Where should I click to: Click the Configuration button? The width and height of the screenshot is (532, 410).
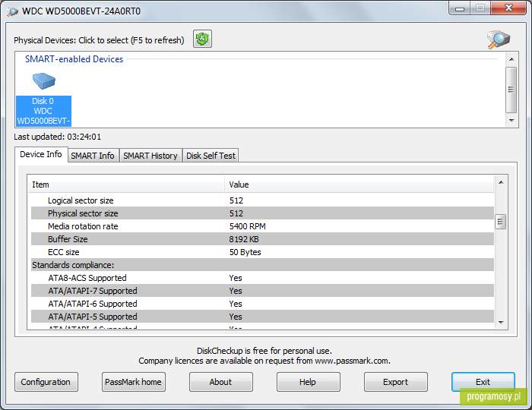pos(46,382)
